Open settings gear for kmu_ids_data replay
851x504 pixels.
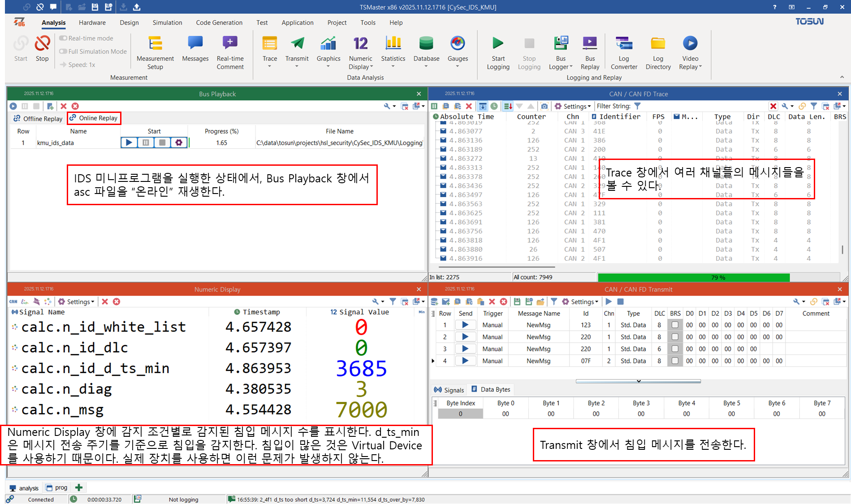(x=179, y=142)
